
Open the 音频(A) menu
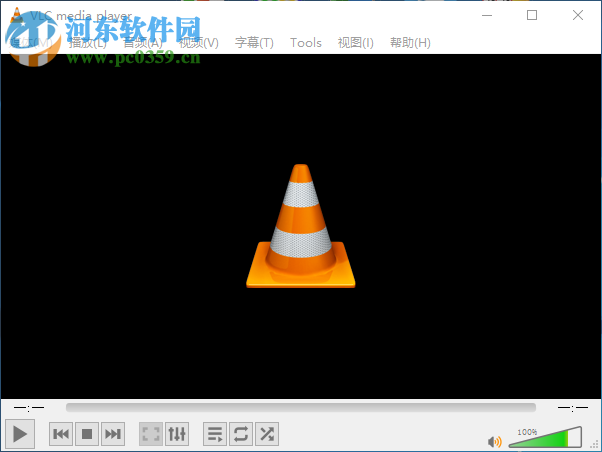pos(142,43)
